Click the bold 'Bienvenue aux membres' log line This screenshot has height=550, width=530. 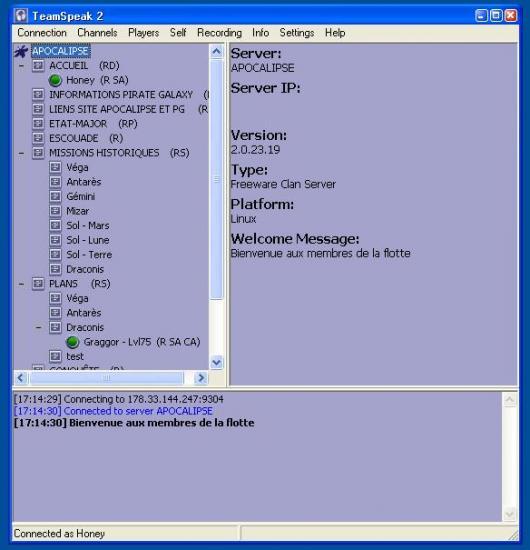134,423
